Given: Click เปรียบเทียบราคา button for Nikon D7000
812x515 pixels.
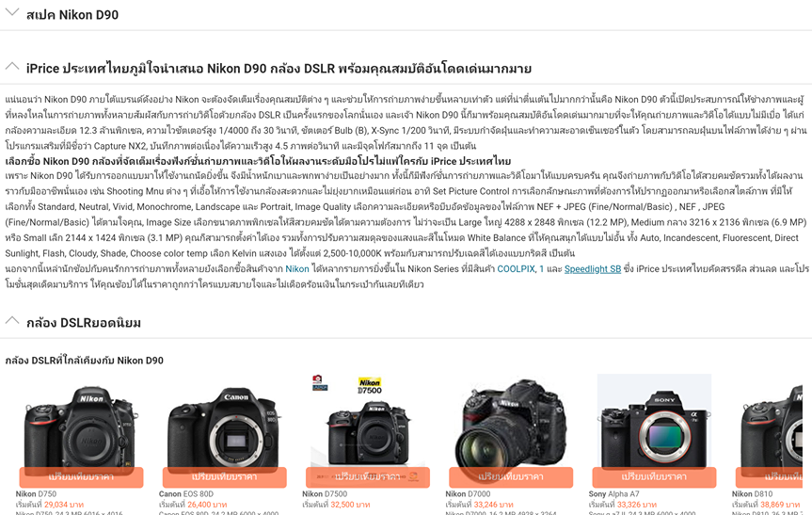Looking at the screenshot, I should [511, 476].
